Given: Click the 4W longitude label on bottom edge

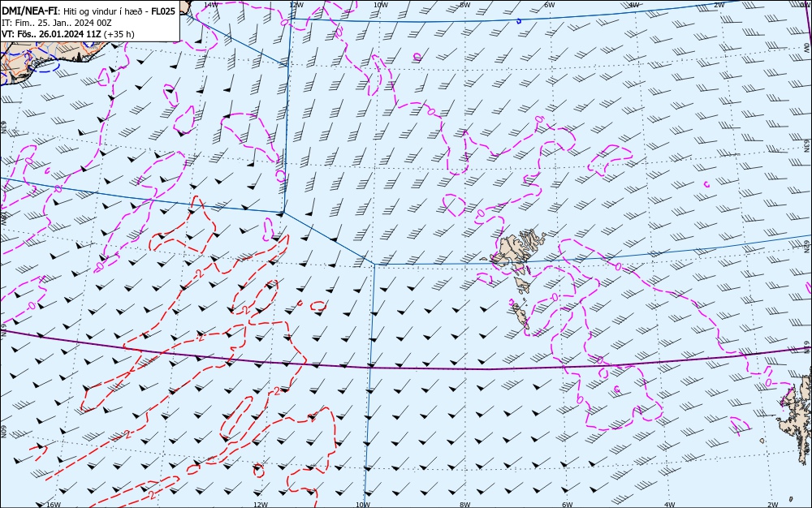Looking at the screenshot, I should coord(669,505).
